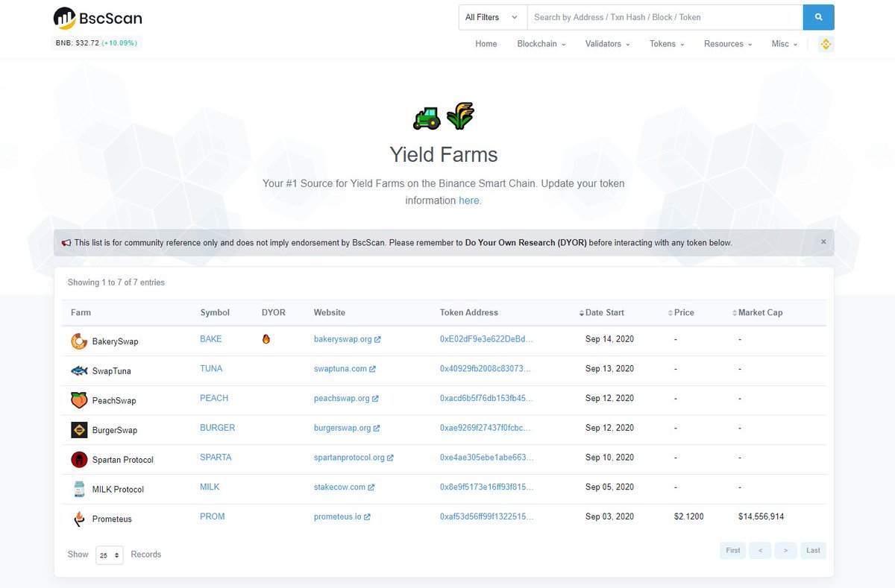Open spartanprotocol.org external link icon
Image resolution: width=895 pixels, height=588 pixels.
click(390, 458)
